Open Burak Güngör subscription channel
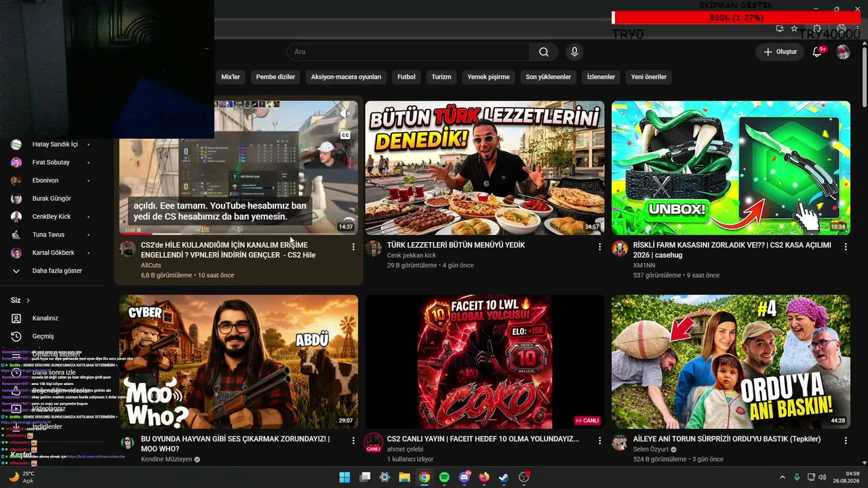Screen dimensions: 868x488 52,199
